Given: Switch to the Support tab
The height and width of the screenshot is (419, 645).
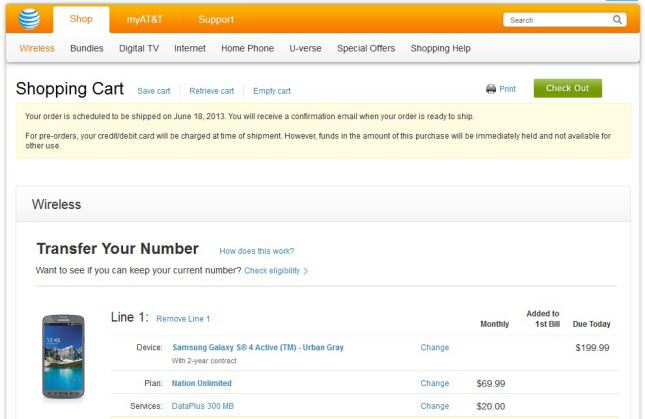Looking at the screenshot, I should click(216, 19).
